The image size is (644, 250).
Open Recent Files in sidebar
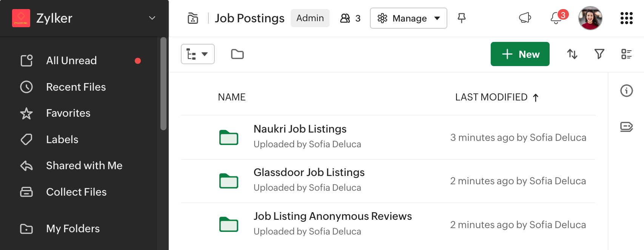click(x=76, y=87)
